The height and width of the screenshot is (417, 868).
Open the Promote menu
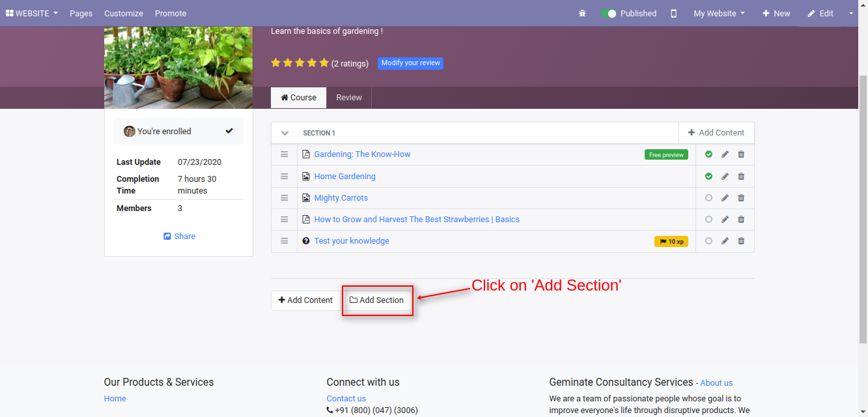pyautogui.click(x=171, y=13)
